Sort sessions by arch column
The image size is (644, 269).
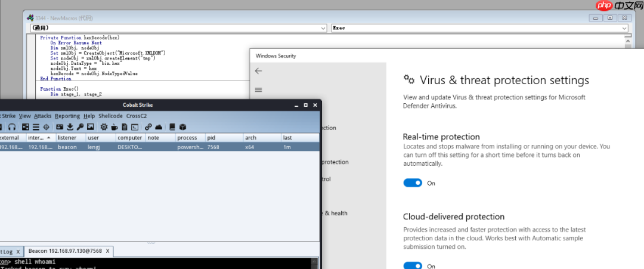262,138
